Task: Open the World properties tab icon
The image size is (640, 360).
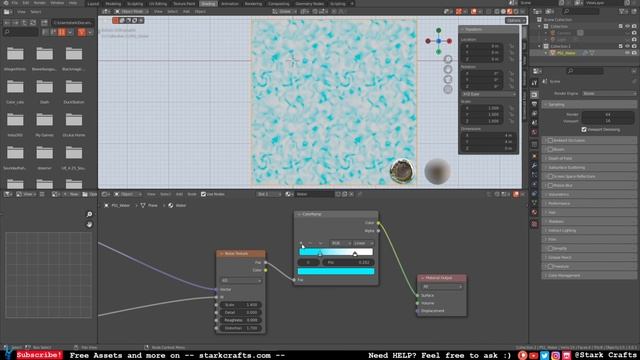Action: point(534,132)
